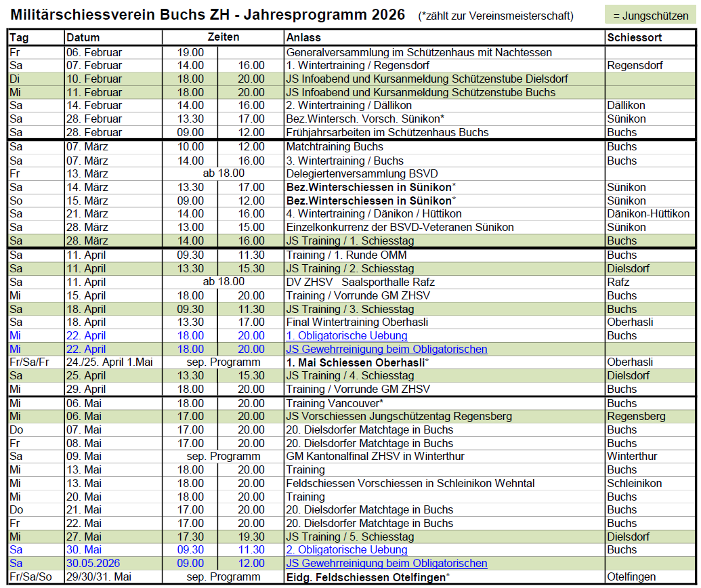
Task: Select the 'Dänikon-Hüttikon' location cell
Action: pos(648,214)
